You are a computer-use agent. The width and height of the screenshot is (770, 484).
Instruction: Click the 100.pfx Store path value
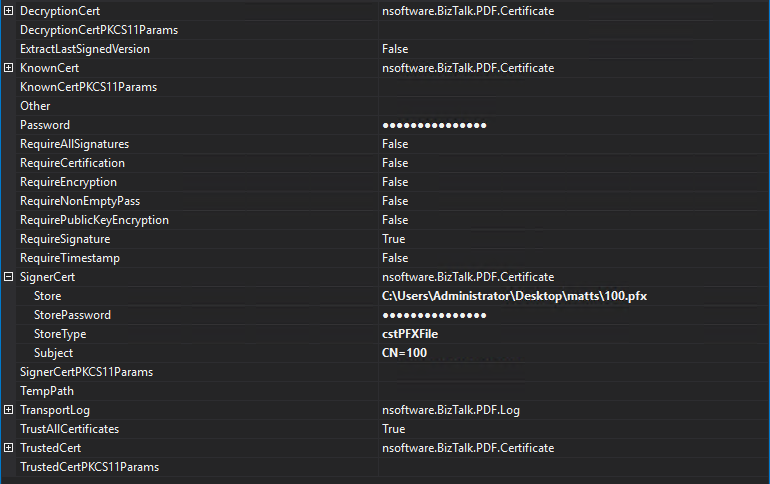coord(514,296)
